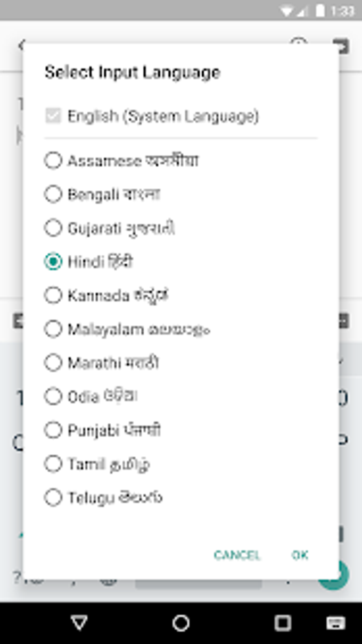Screen dimensions: 362x644
Task: Select Gujarati input language option
Action: point(53,228)
